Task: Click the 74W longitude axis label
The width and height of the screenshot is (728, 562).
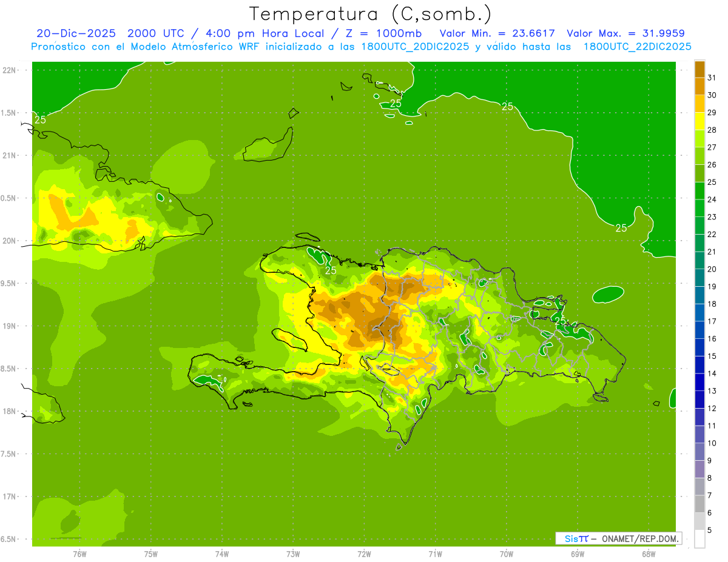Action: pyautogui.click(x=221, y=554)
